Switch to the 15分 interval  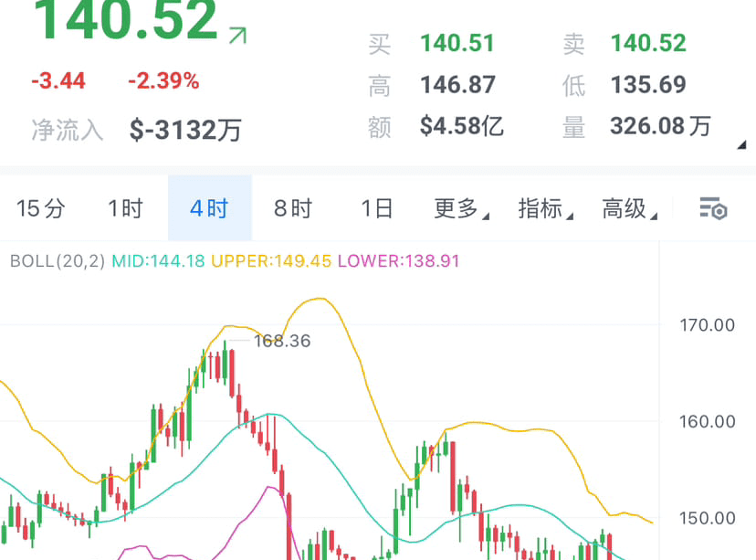point(41,208)
